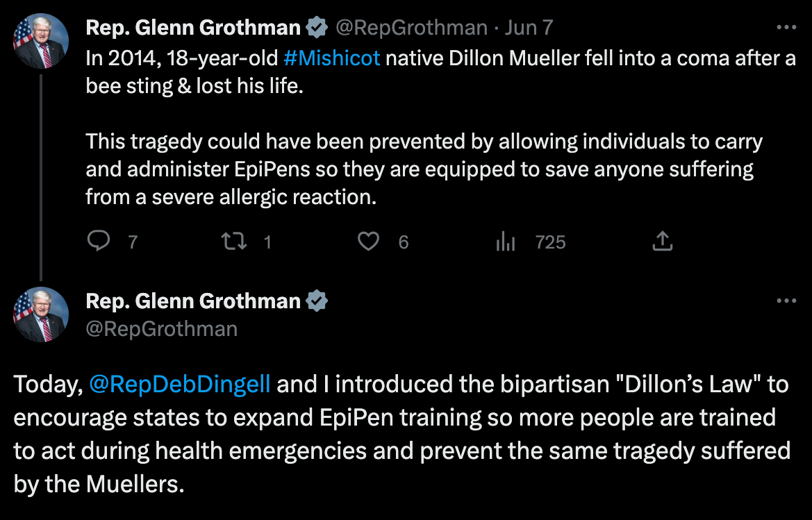The height and width of the screenshot is (520, 812).
Task: Open the Jun 7 timestamp link
Action: (529, 28)
